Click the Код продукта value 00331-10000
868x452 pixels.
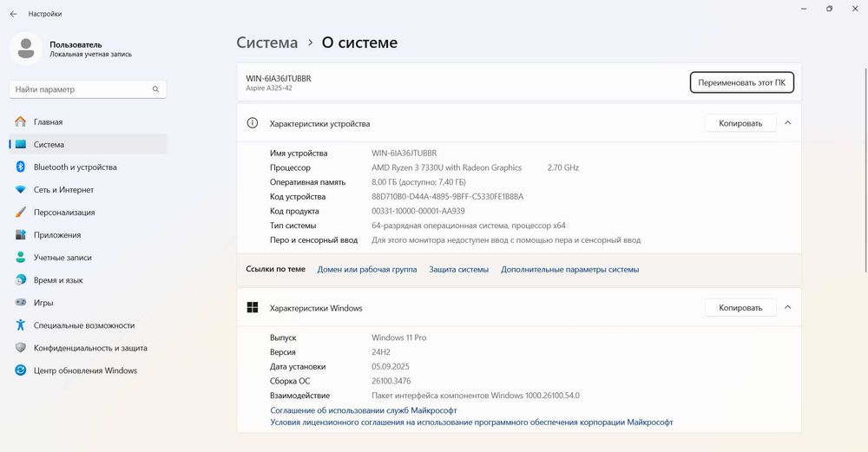[418, 211]
